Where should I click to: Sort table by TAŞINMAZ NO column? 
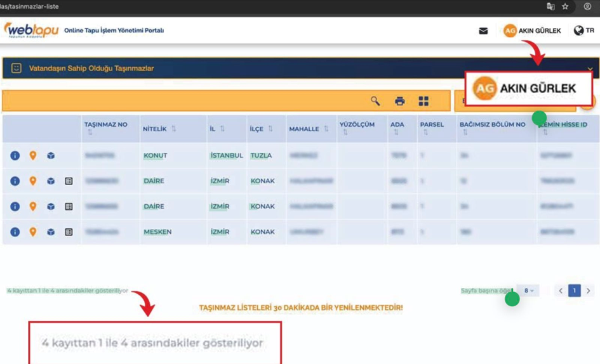(90, 133)
